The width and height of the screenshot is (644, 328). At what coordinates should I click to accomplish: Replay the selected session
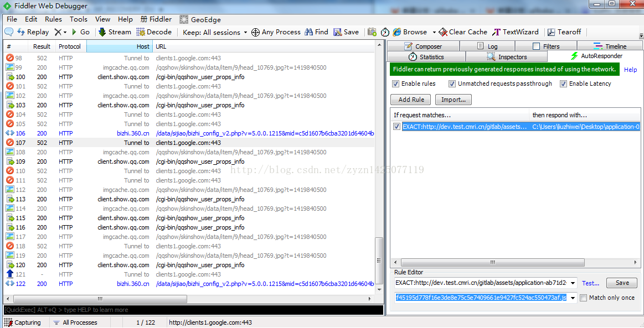click(33, 32)
